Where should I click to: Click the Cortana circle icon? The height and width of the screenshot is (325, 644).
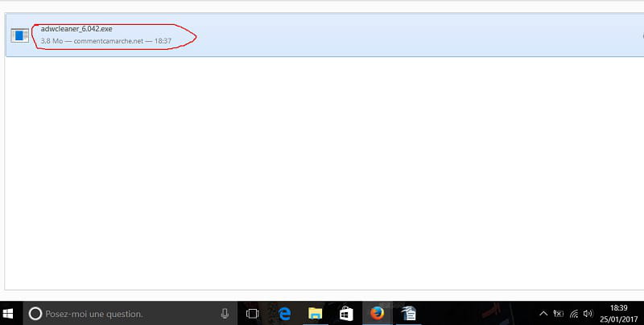tap(35, 314)
